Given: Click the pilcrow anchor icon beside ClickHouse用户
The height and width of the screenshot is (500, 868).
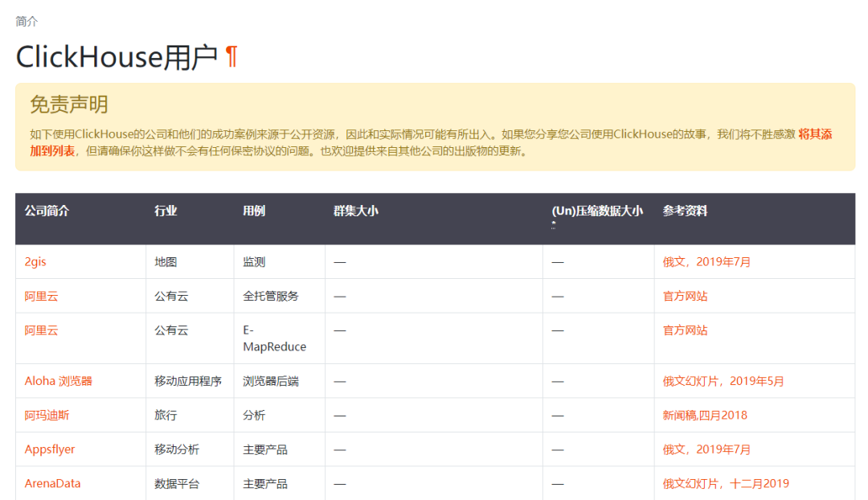Looking at the screenshot, I should (x=231, y=57).
